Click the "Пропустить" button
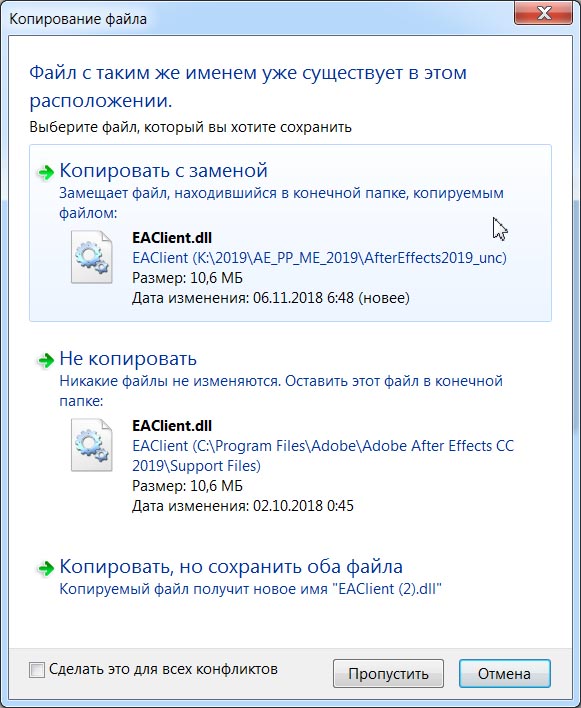 click(388, 674)
